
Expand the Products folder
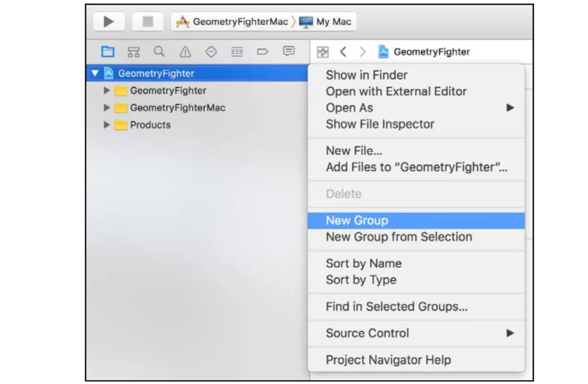tap(106, 124)
